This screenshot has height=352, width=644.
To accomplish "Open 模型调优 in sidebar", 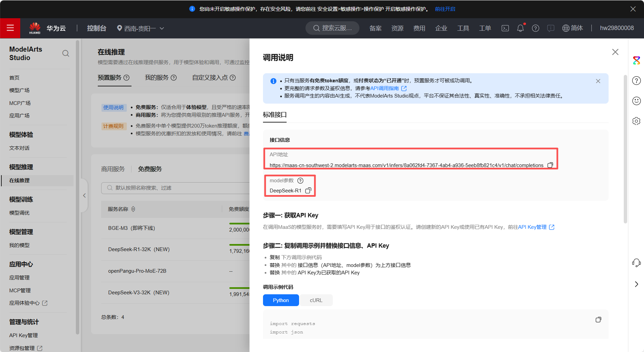I will click(20, 213).
